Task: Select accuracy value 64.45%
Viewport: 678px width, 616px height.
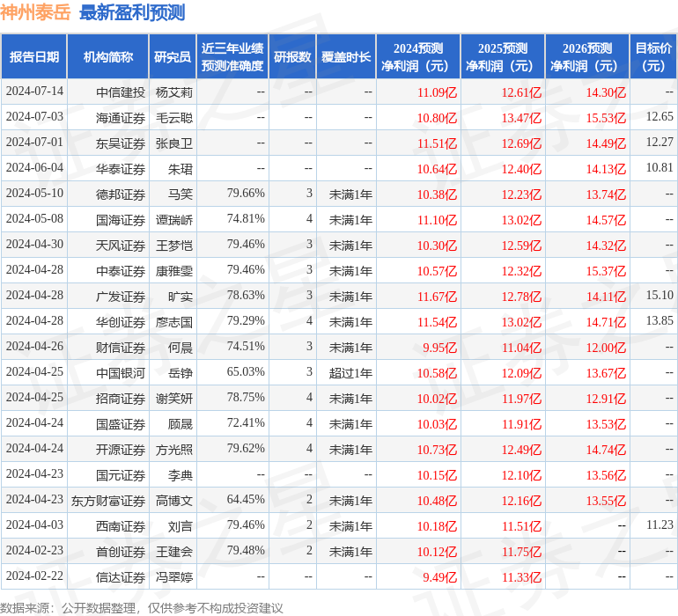Action: [x=246, y=499]
